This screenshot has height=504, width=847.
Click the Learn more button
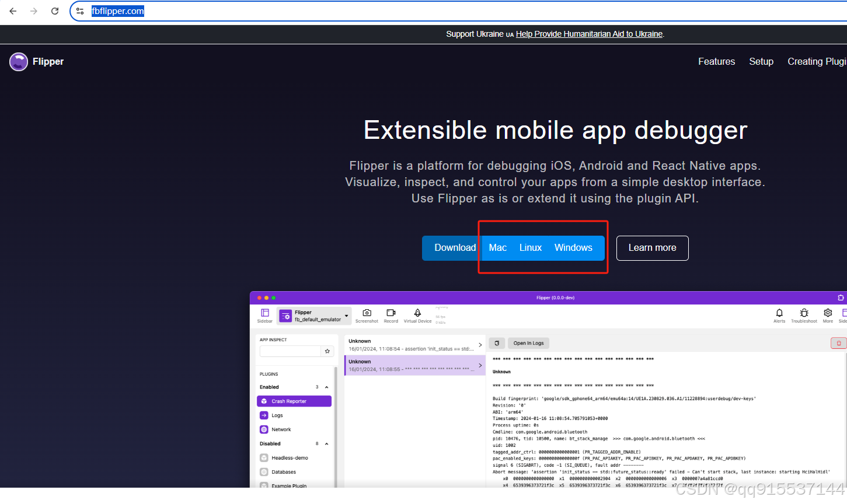(x=652, y=247)
